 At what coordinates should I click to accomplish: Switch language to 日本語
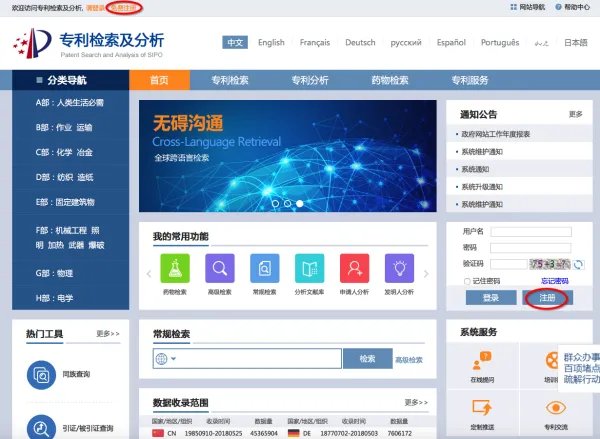[x=576, y=42]
